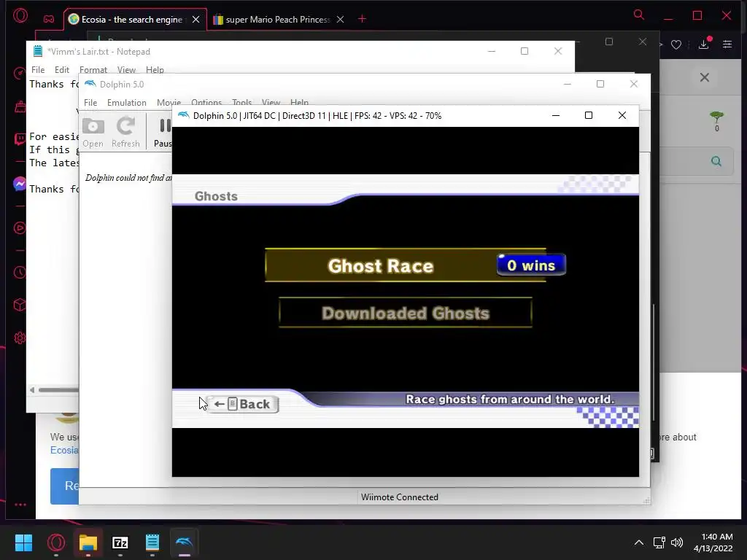Select the Ghost Race option
The image size is (747, 560).
click(406, 265)
